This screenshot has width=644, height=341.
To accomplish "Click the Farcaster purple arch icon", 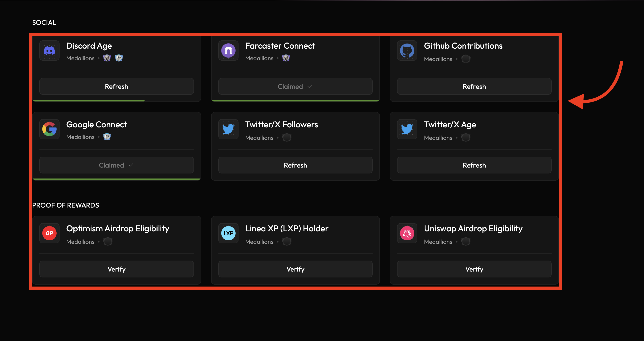I will 228,51.
